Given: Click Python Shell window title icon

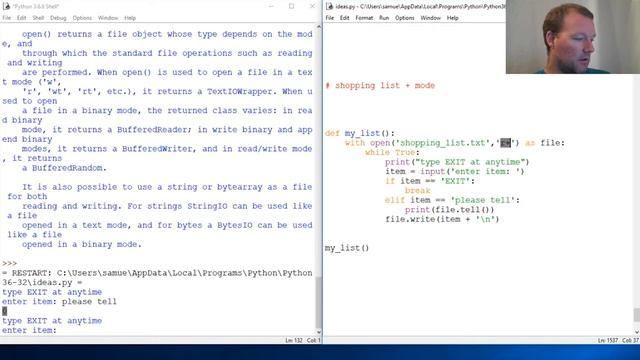Looking at the screenshot, I should [6, 6].
